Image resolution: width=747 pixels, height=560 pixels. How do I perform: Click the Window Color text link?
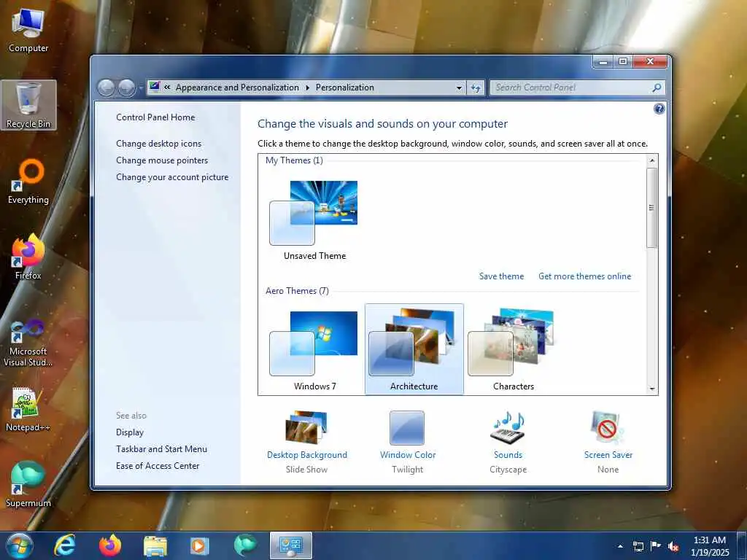pyautogui.click(x=408, y=455)
